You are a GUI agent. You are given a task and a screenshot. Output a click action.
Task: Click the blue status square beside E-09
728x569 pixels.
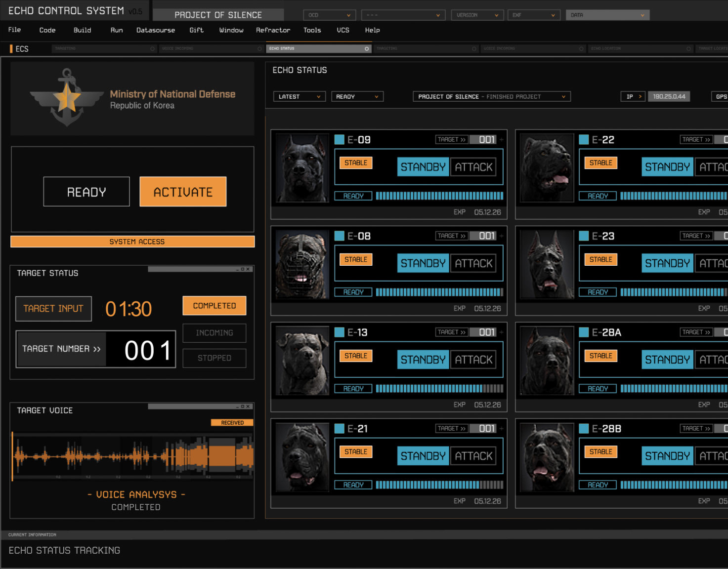pos(339,140)
